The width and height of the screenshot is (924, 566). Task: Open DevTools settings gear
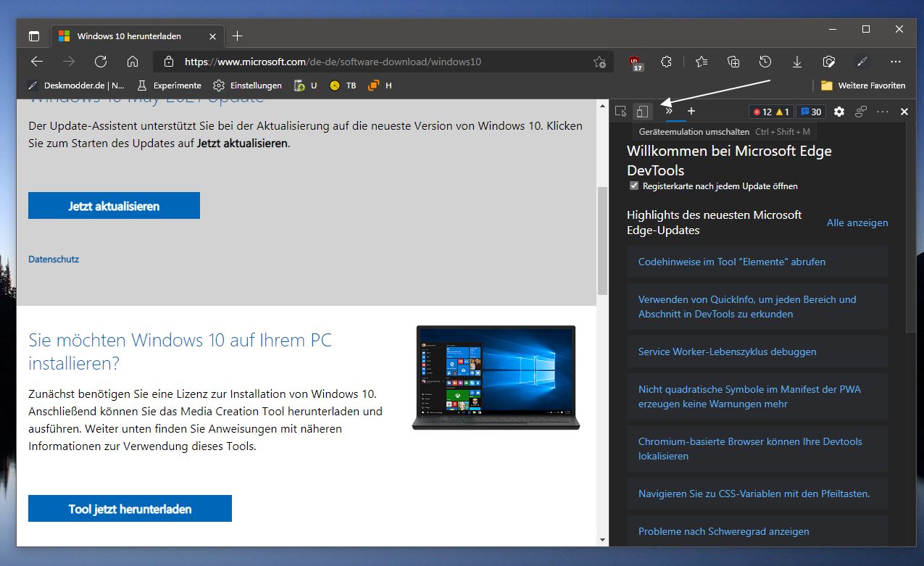pyautogui.click(x=839, y=112)
